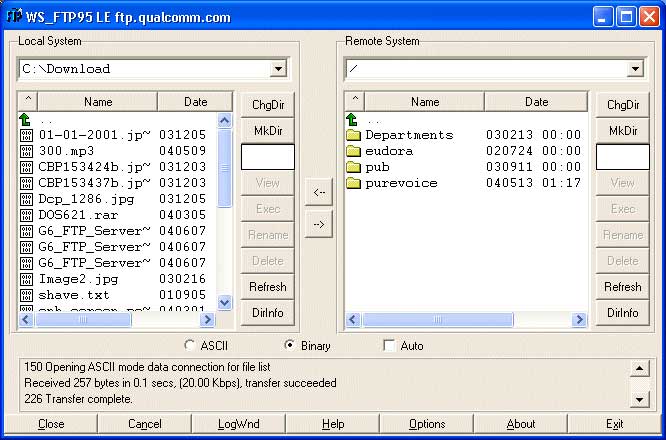The image size is (666, 440).
Task: Click the Help button
Action: [333, 424]
